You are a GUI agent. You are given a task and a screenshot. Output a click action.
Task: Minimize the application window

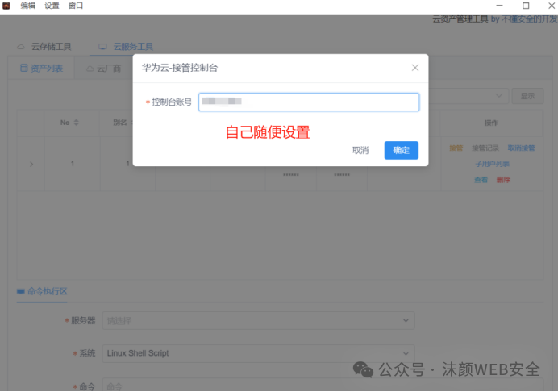(x=499, y=6)
